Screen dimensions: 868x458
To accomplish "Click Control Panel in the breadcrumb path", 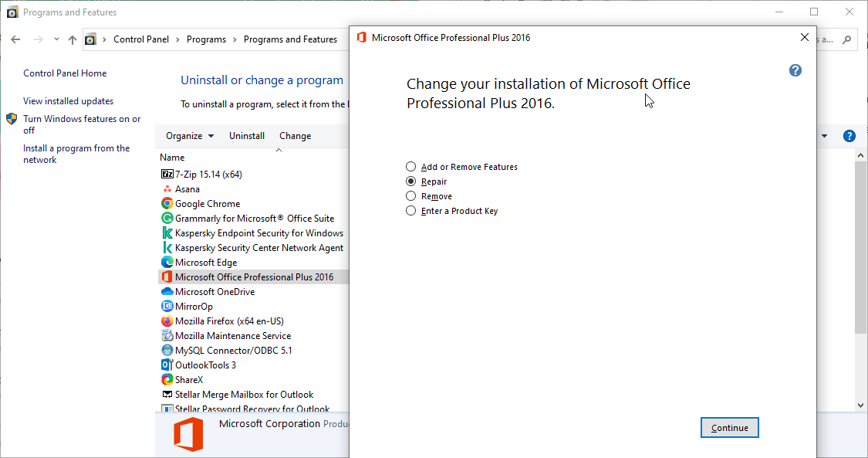I will point(141,39).
